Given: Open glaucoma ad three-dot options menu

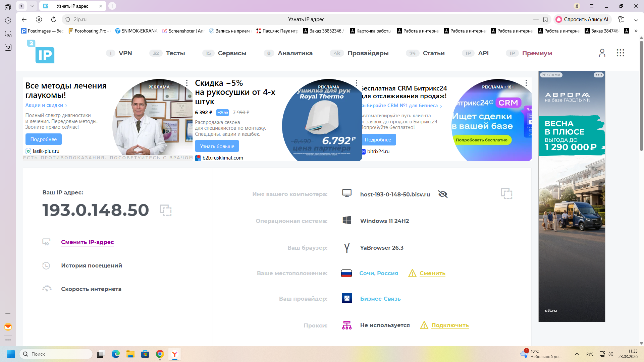Looking at the screenshot, I should 187,83.
